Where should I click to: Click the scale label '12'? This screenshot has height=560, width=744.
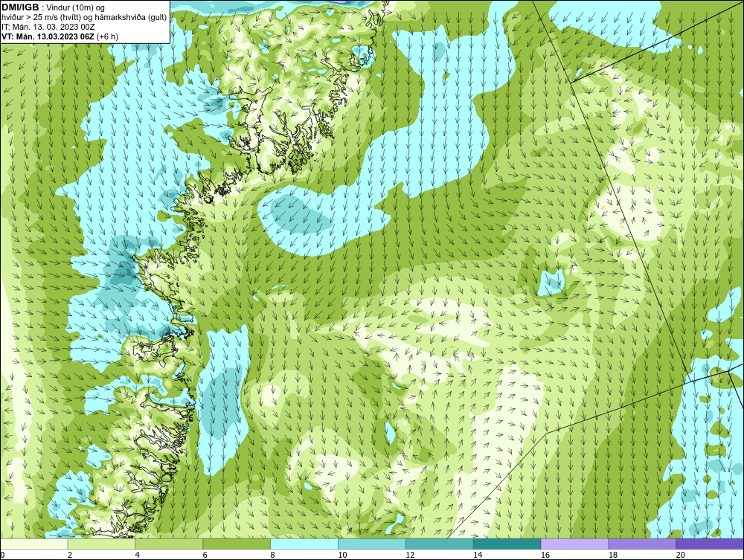coord(410,555)
